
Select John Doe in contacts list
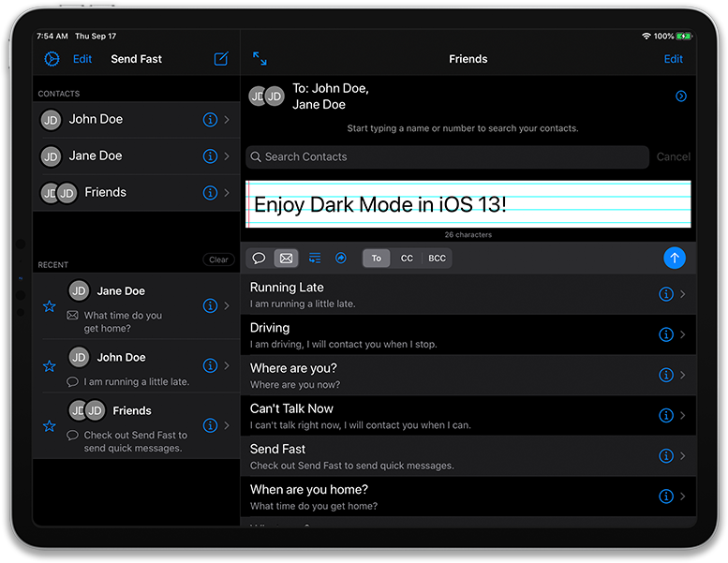136,120
